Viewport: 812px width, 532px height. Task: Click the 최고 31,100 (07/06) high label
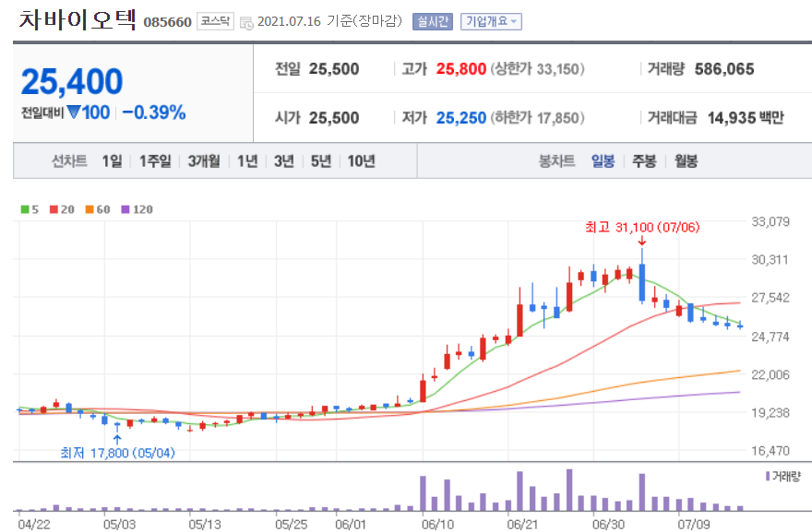[642, 227]
